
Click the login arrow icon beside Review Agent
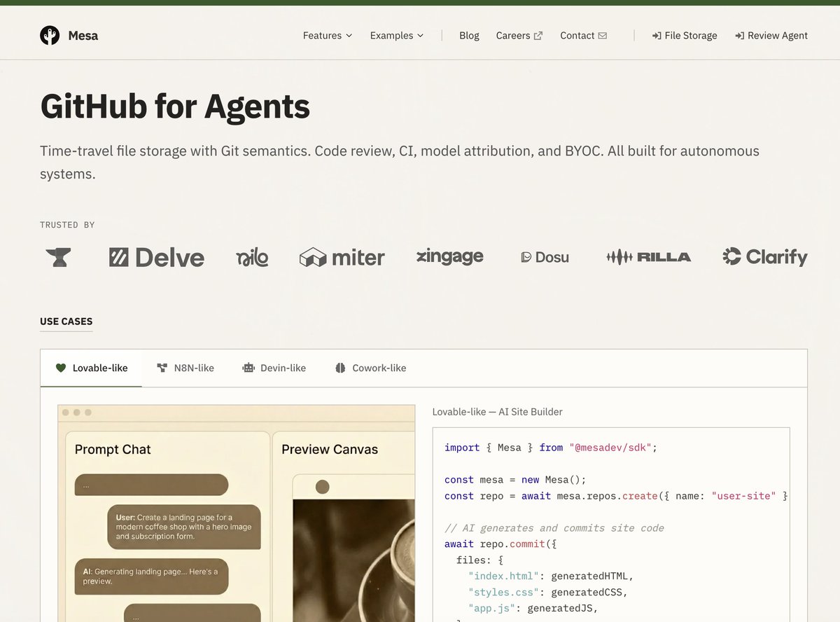point(740,36)
